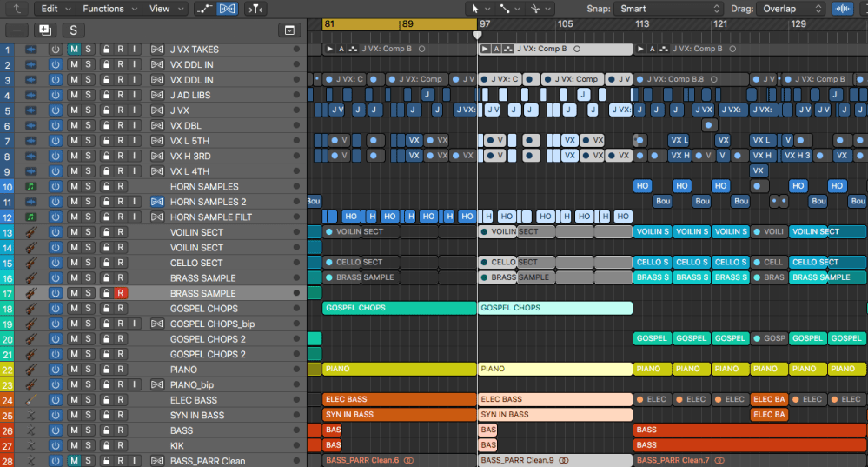Viewport: 868px width, 467px height.
Task: Click the green note icon on HORN SAMPLES track
Action: point(31,187)
